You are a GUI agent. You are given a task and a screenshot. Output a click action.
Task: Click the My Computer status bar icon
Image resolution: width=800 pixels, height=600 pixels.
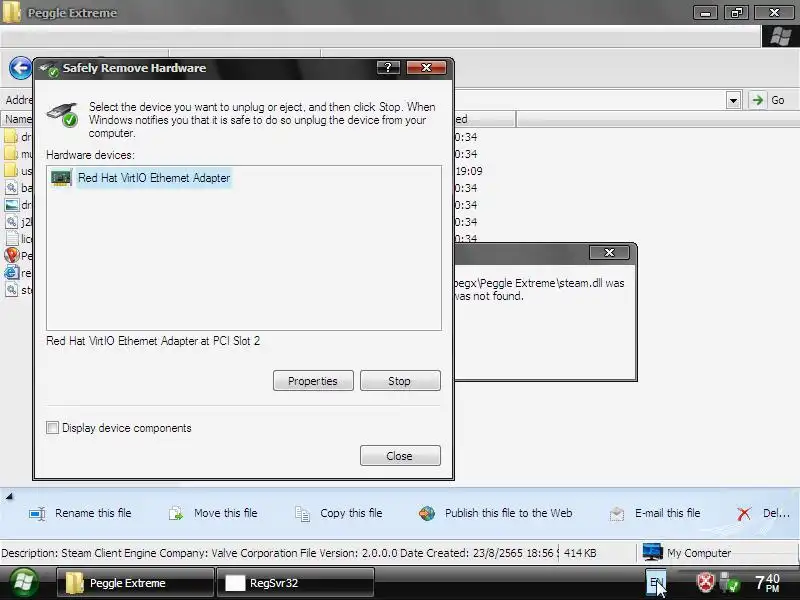click(652, 553)
